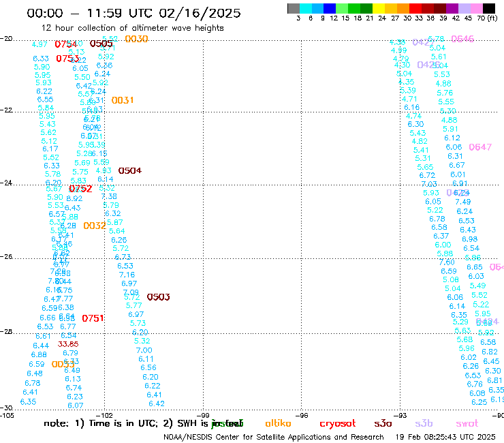The height and width of the screenshot is (443, 504).
Task: Select the 7.60 wave height value
Action: click(447, 262)
